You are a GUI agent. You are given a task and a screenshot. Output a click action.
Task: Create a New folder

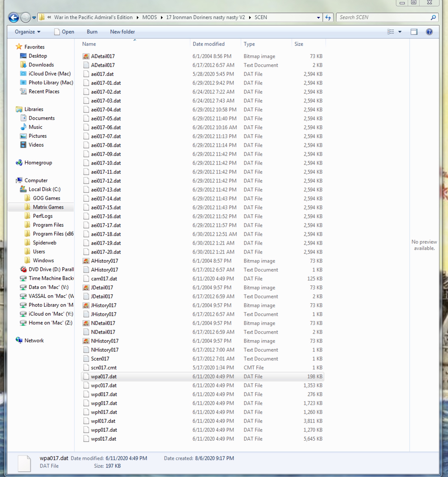(x=122, y=32)
